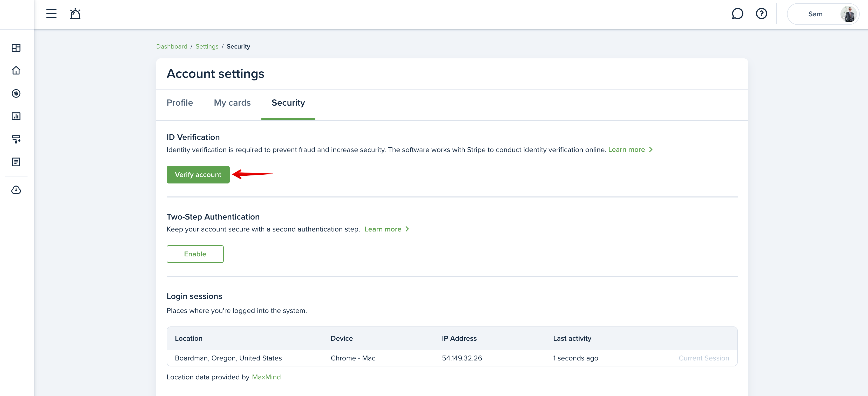Open the MaxMind link
The height and width of the screenshot is (396, 868).
(266, 377)
